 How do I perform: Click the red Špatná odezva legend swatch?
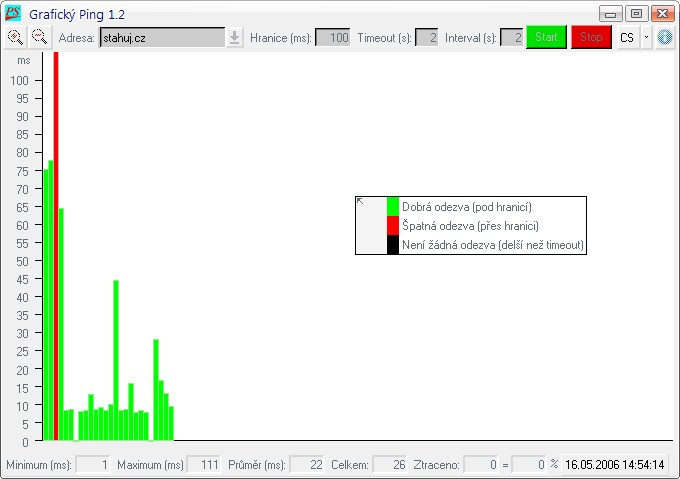tap(392, 226)
